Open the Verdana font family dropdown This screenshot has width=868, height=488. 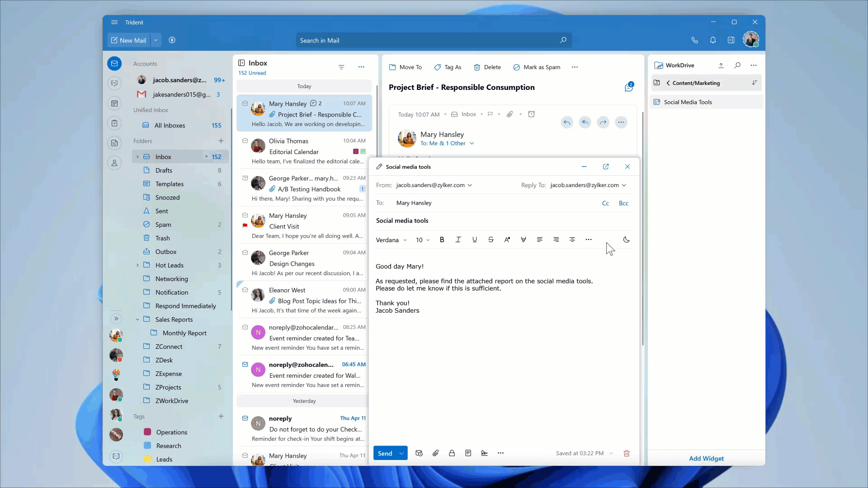point(391,240)
